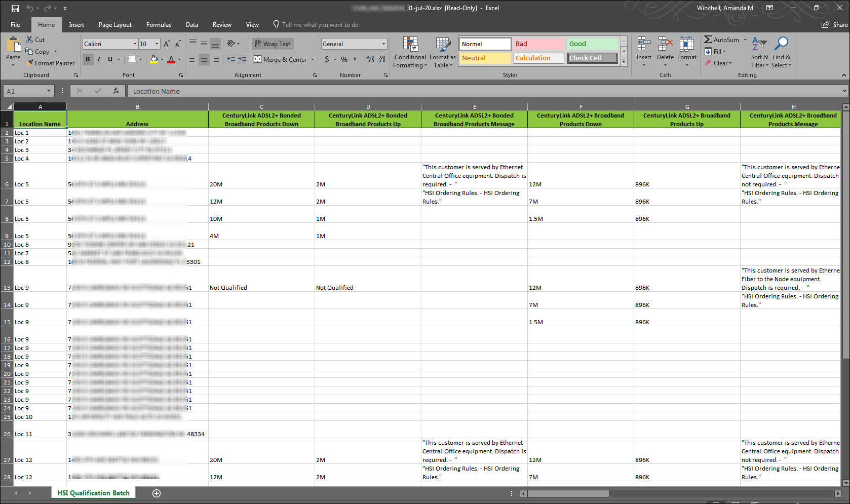The width and height of the screenshot is (850, 504).
Task: Open the General number format dropdown
Action: pos(383,44)
